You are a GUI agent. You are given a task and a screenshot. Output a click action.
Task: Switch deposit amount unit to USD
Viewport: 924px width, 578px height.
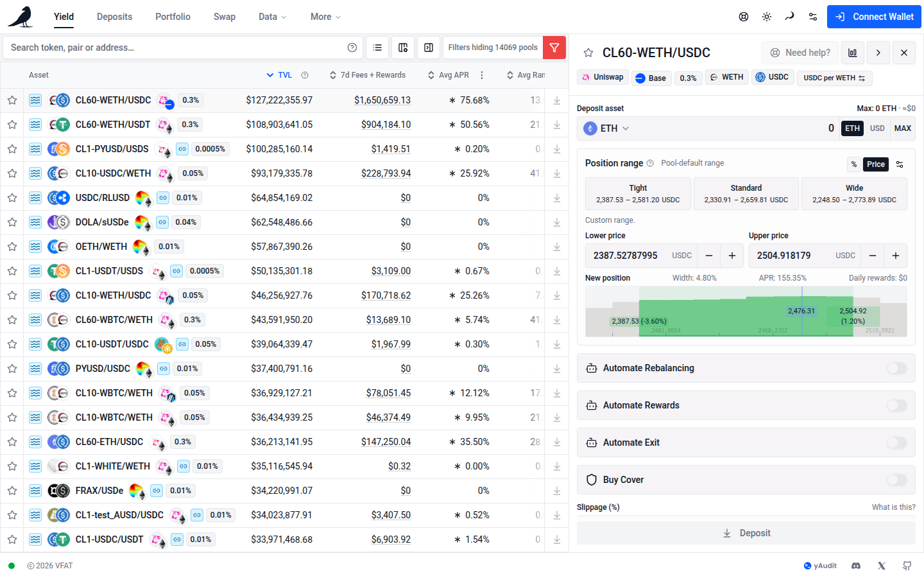pyautogui.click(x=877, y=128)
